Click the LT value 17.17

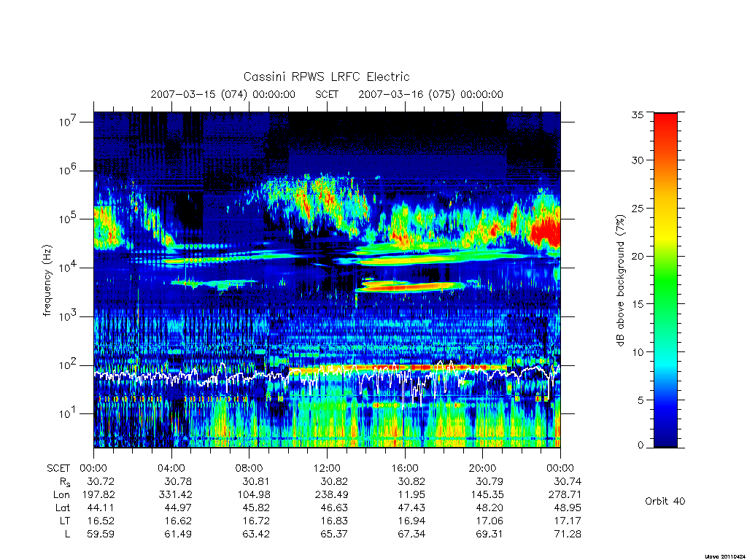pos(568,521)
